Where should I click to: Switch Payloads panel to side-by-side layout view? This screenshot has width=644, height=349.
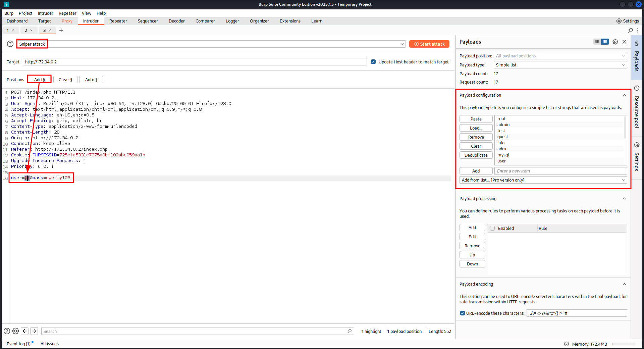point(605,42)
